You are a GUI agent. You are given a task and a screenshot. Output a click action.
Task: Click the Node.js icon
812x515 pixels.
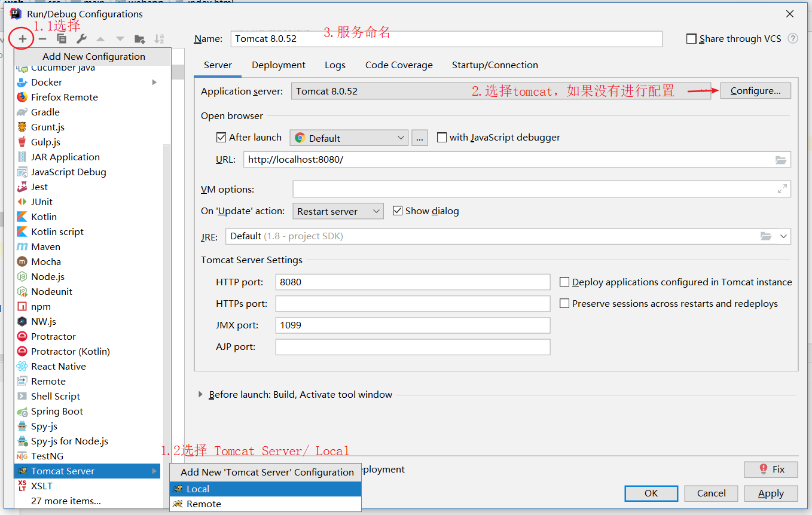pos(22,276)
